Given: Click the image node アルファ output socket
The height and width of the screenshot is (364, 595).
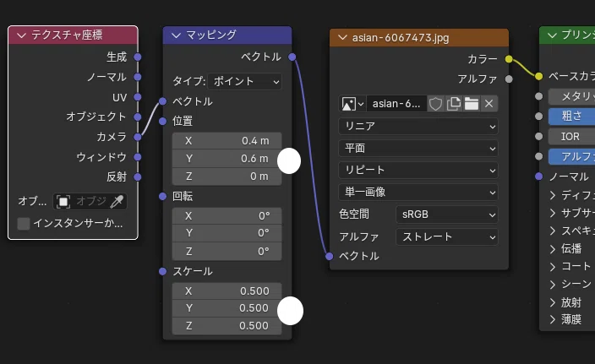Looking at the screenshot, I should tap(509, 79).
